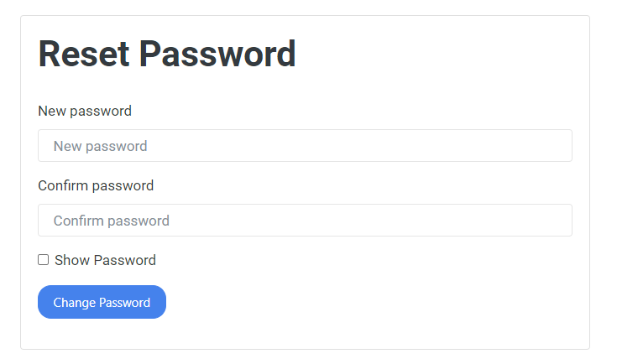This screenshot has height=364, width=617.
Task: Click the "Confirm password" field label
Action: 96,185
